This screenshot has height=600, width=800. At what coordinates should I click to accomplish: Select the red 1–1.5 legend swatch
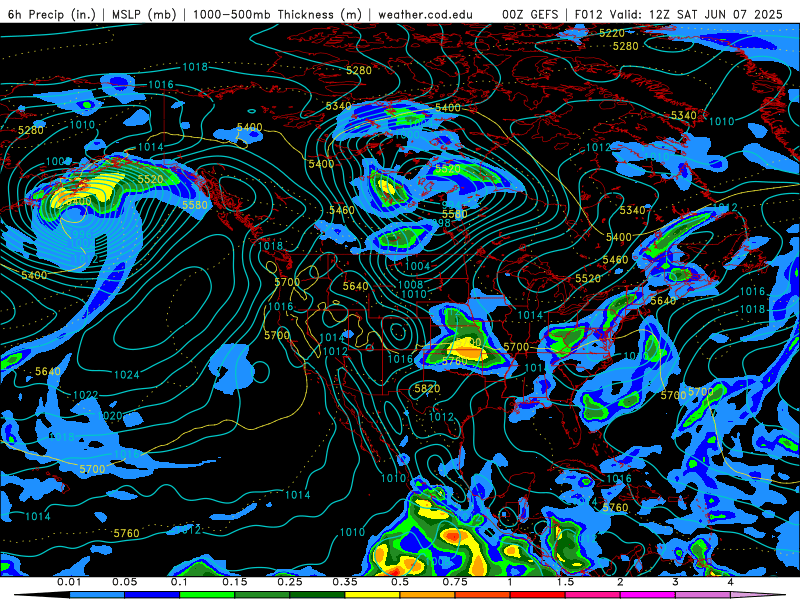coord(538,595)
